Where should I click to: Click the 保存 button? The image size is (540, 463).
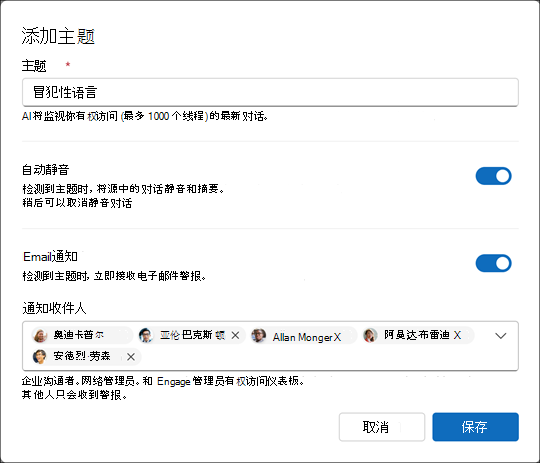pos(475,427)
